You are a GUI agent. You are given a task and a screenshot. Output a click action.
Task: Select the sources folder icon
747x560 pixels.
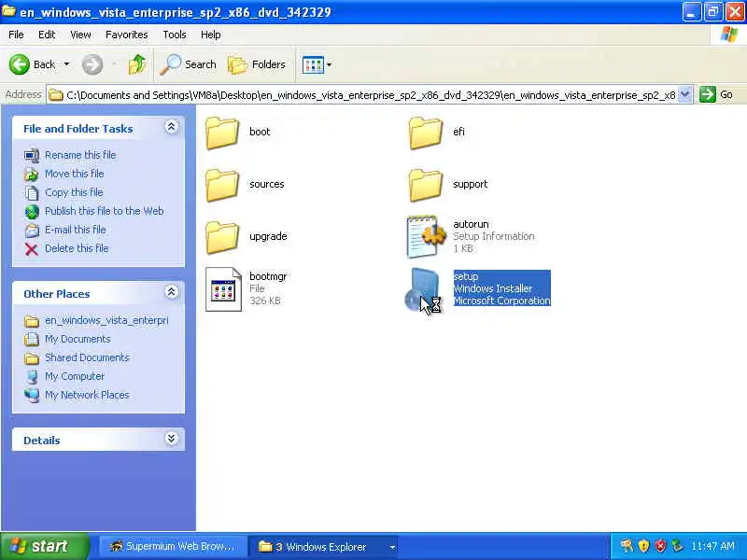[x=222, y=185]
